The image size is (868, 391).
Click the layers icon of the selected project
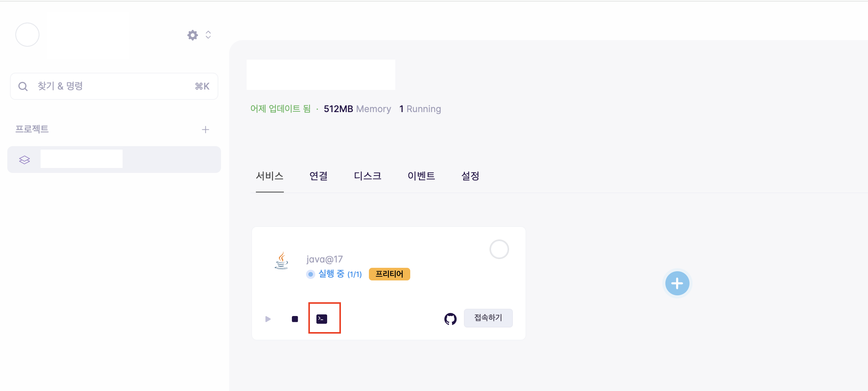[x=25, y=160]
